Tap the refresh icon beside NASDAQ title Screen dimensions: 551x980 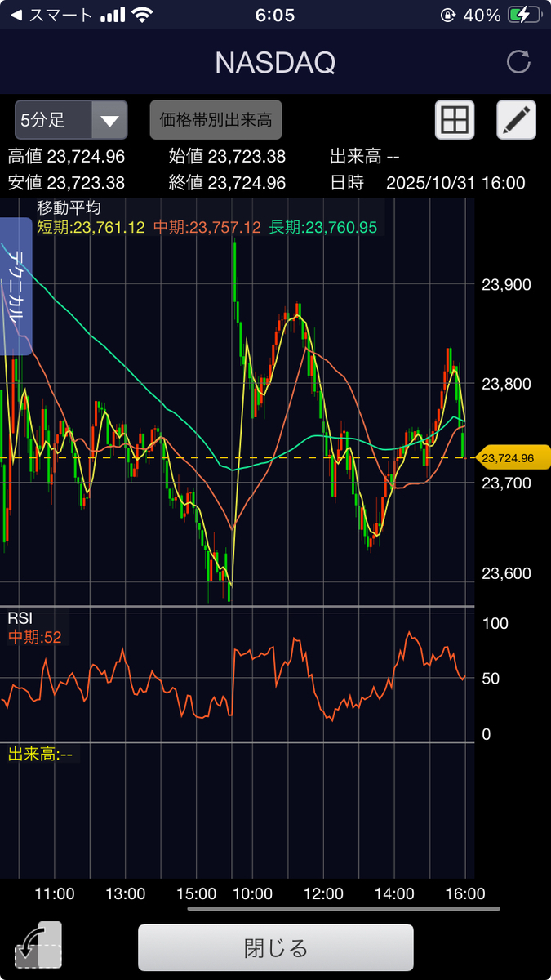tap(518, 63)
